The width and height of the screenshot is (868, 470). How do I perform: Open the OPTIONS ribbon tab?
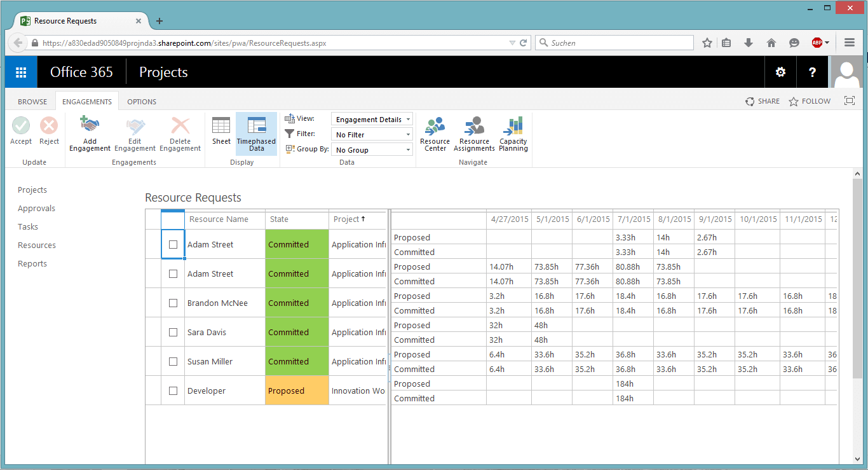click(x=141, y=101)
